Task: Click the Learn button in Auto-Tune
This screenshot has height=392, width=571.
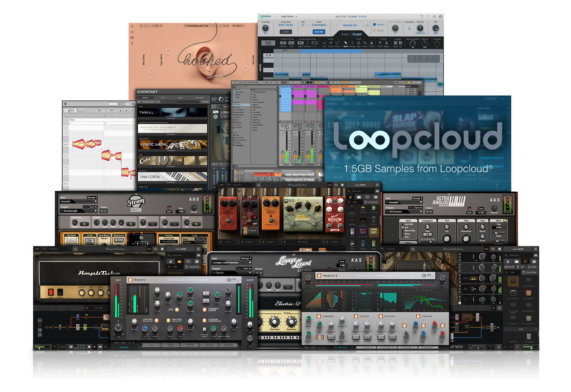Action: [x=285, y=32]
